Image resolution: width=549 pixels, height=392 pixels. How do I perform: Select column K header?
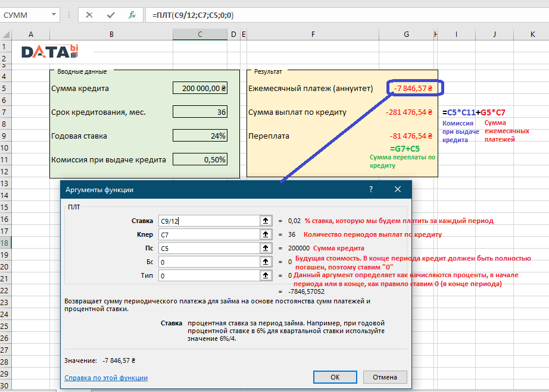[x=531, y=35]
